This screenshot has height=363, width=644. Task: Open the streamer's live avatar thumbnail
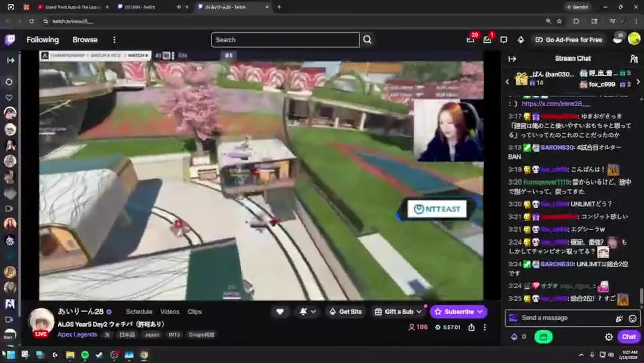pyautogui.click(x=41, y=323)
